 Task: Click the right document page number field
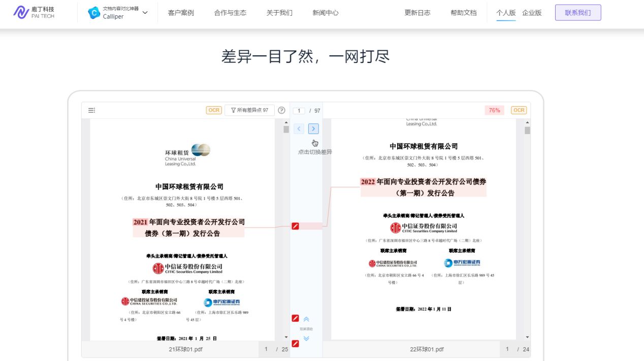pyautogui.click(x=507, y=349)
